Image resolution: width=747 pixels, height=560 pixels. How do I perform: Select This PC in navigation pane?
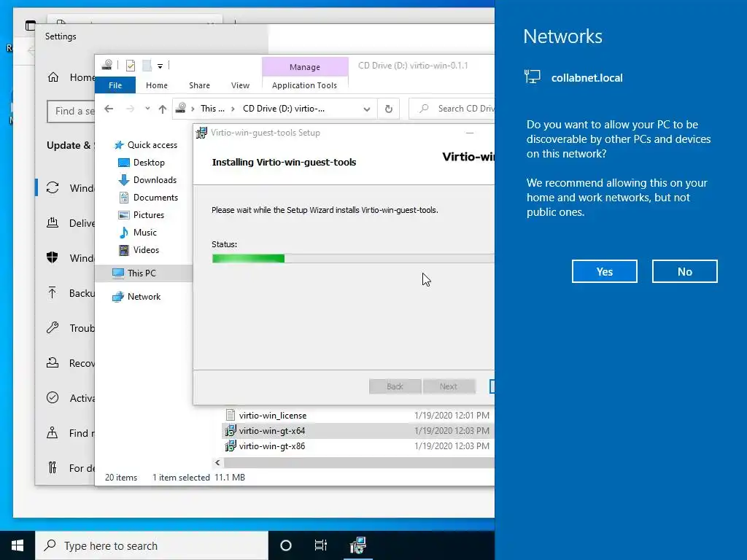[144, 273]
